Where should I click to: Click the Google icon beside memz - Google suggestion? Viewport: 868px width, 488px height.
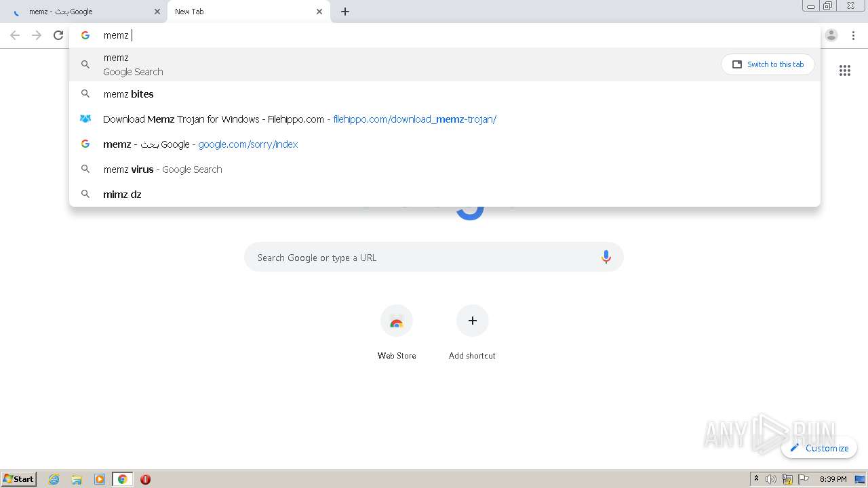click(x=85, y=144)
